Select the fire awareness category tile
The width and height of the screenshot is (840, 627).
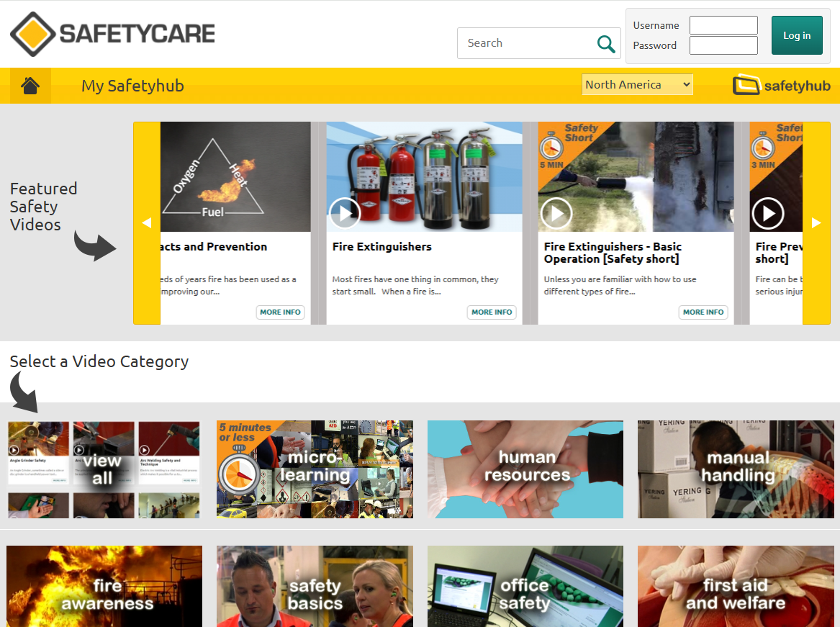coord(104,586)
